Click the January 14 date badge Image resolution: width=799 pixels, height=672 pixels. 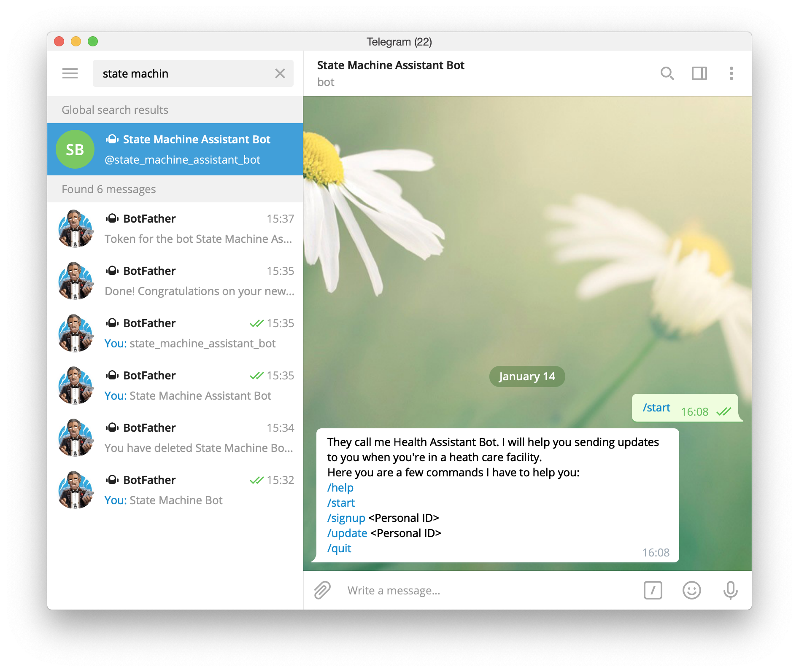pyautogui.click(x=527, y=376)
